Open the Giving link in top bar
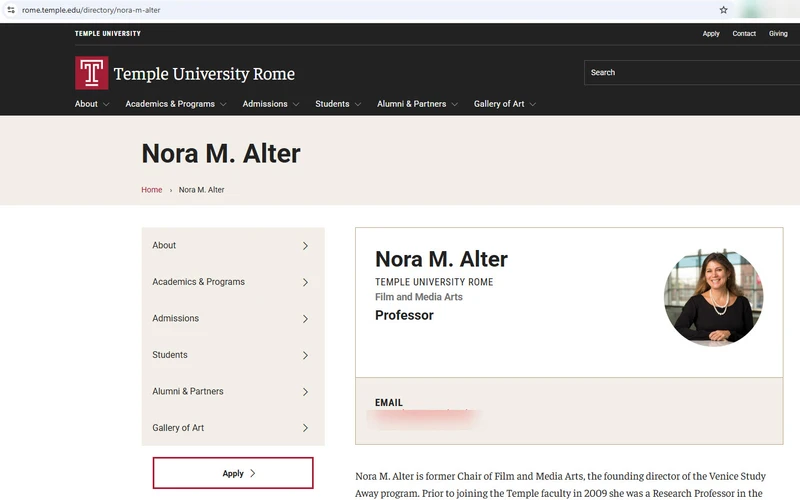Image resolution: width=800 pixels, height=500 pixels. tap(778, 34)
